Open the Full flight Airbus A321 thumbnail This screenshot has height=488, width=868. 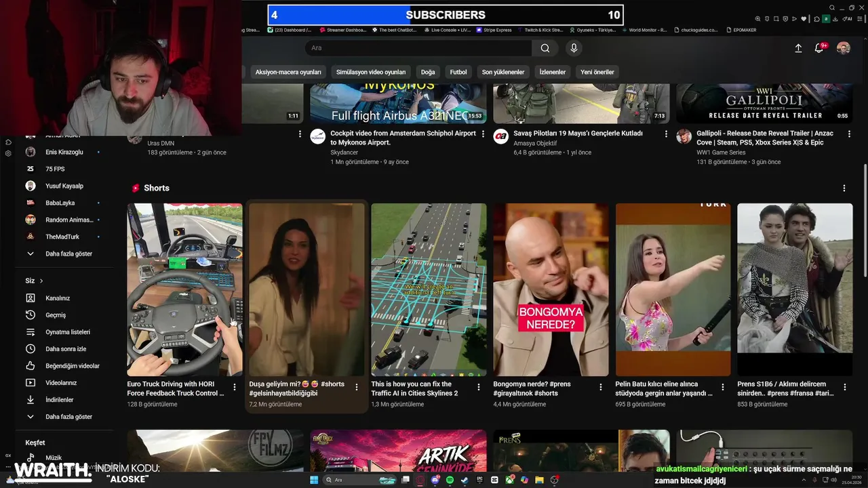pyautogui.click(x=398, y=103)
